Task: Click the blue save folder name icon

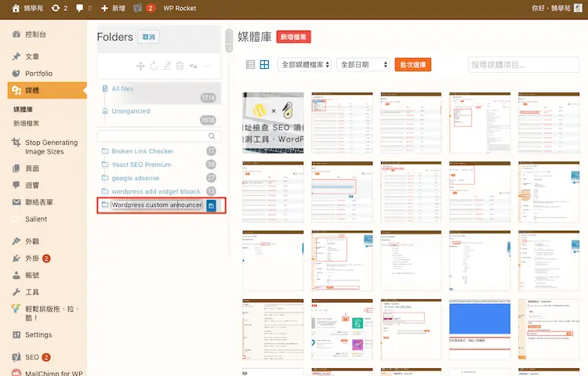Action: 211,205
